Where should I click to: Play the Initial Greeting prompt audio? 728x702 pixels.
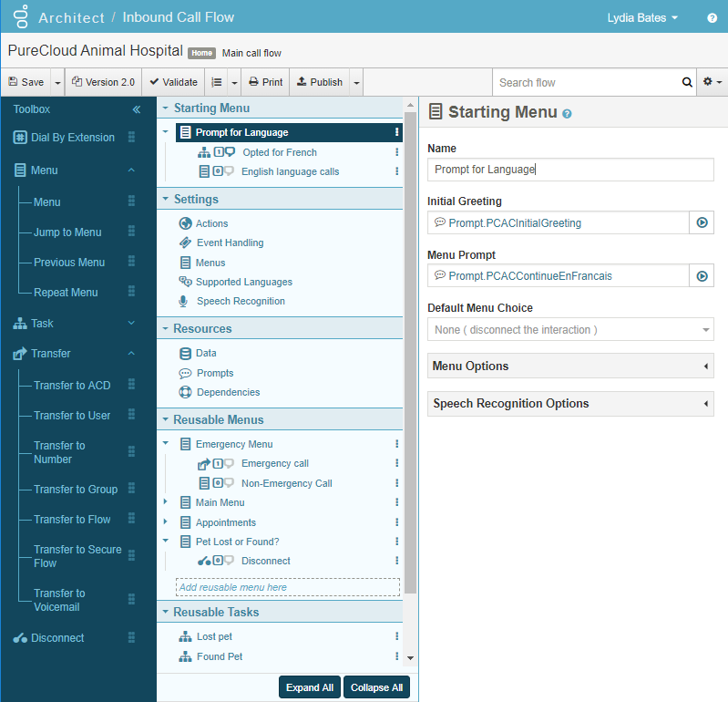coord(702,222)
